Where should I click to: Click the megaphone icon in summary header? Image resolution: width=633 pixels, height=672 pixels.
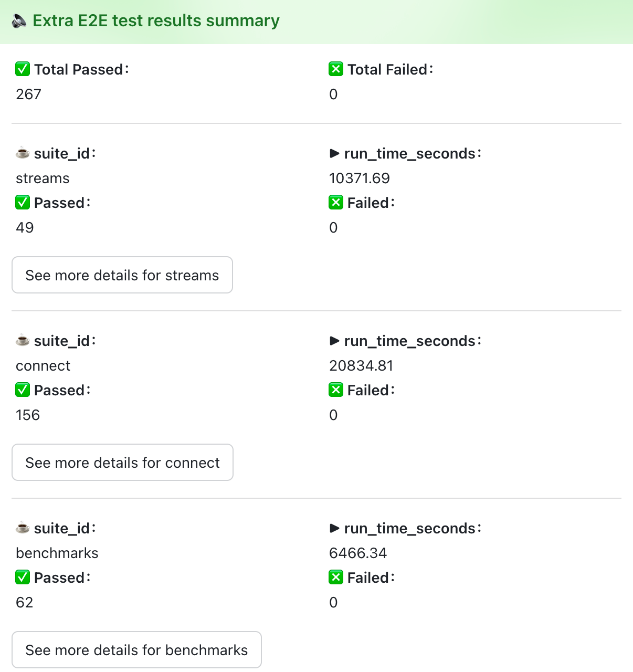[x=19, y=21]
